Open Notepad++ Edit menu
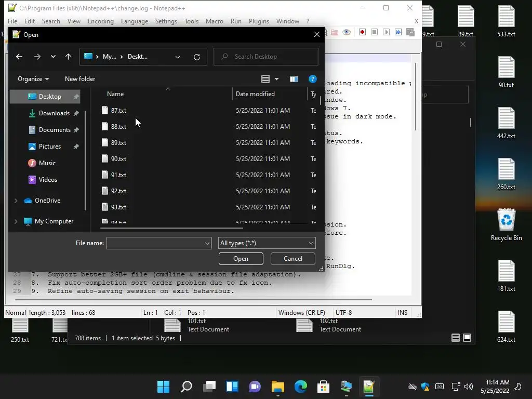This screenshot has width=532, height=399. click(x=30, y=21)
